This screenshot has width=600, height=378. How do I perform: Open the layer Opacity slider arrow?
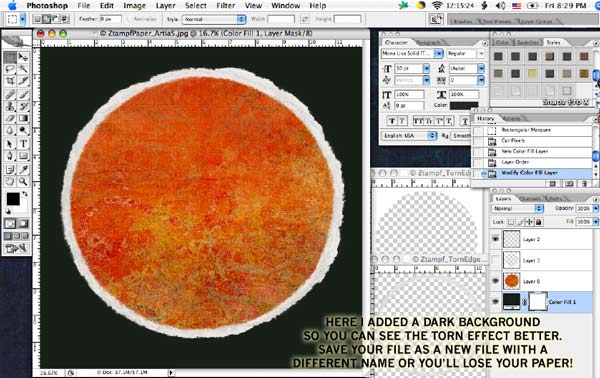coord(595,209)
